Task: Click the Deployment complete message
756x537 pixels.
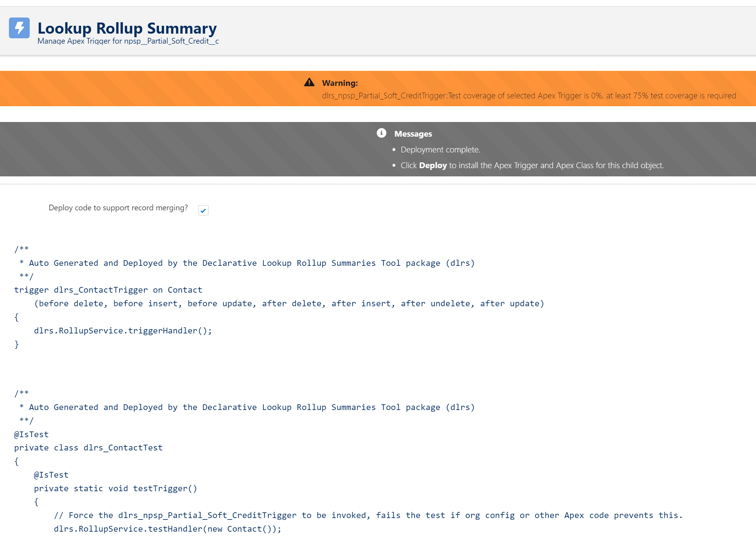Action: [440, 150]
